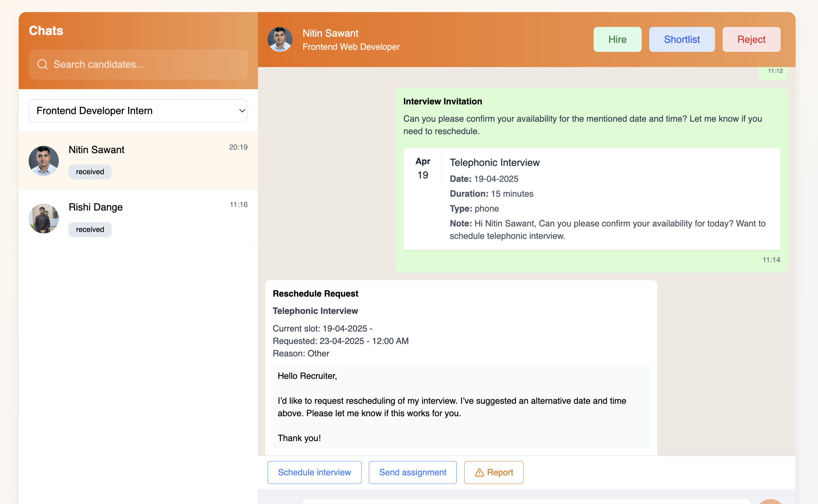818x504 pixels.
Task: Shortlist the candidate Nitin Sawant
Action: [681, 39]
